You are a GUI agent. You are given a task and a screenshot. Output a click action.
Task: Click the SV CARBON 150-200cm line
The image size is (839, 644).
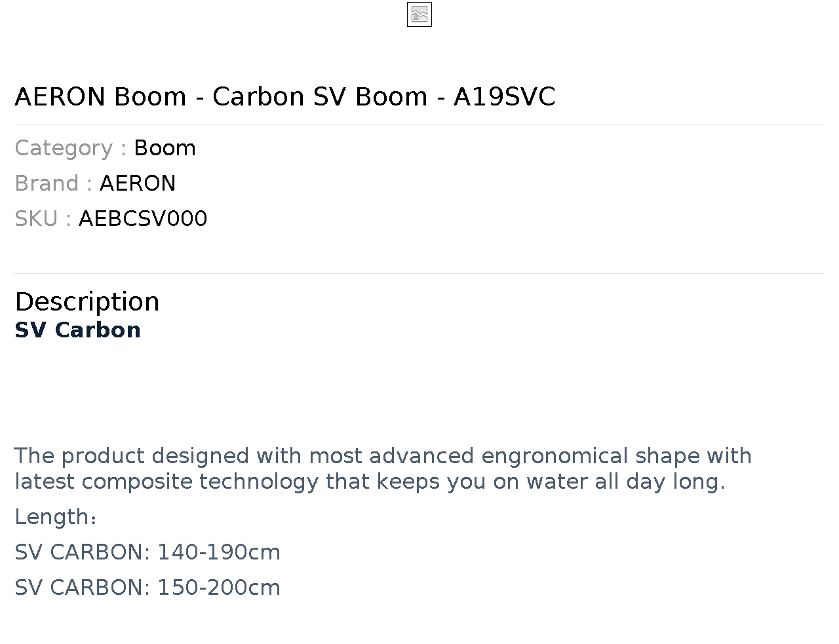pos(147,588)
